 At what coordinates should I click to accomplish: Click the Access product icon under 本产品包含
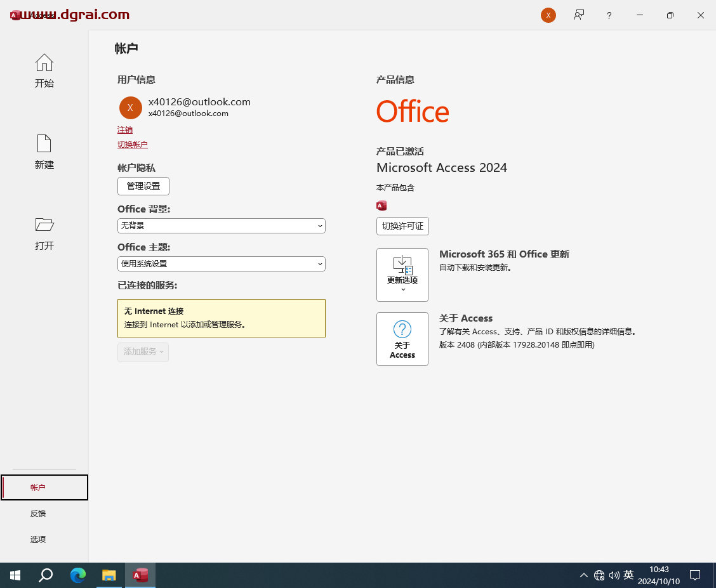click(x=381, y=206)
